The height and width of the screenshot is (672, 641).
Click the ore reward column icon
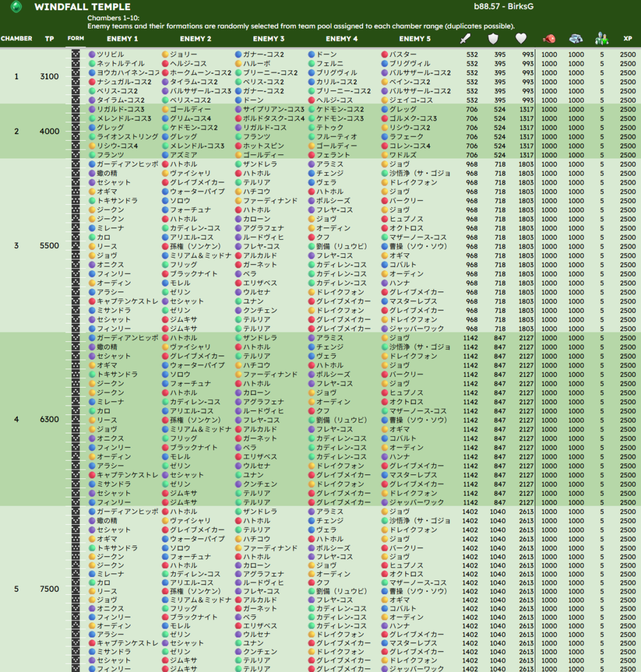pyautogui.click(x=576, y=39)
